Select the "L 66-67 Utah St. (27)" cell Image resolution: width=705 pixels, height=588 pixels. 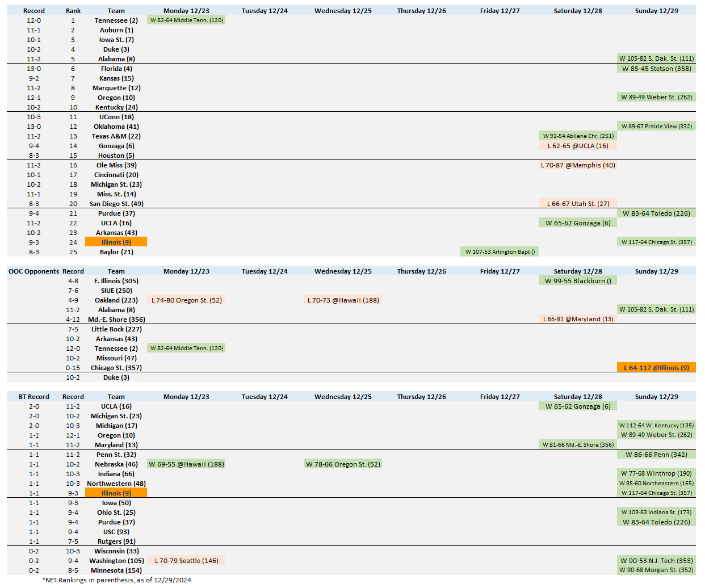pyautogui.click(x=578, y=204)
